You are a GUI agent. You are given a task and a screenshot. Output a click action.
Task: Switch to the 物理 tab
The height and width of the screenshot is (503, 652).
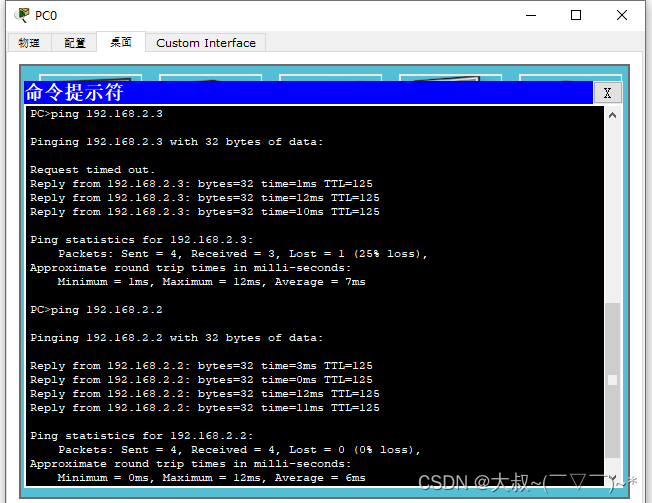click(30, 43)
